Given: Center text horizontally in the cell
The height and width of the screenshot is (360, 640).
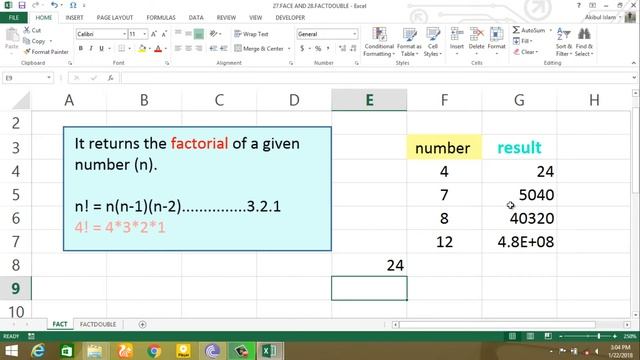Looking at the screenshot, I should pos(188,49).
